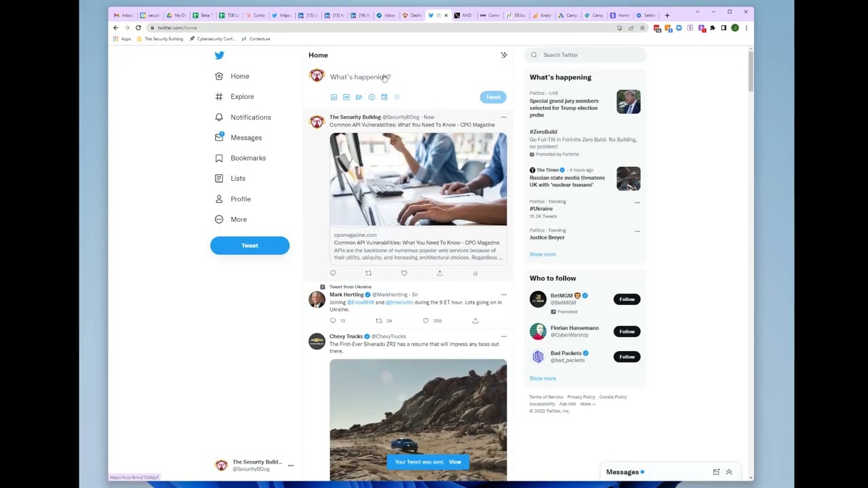The width and height of the screenshot is (868, 488).
Task: Retweet Mark Hertling's tweet
Action: pyautogui.click(x=379, y=321)
